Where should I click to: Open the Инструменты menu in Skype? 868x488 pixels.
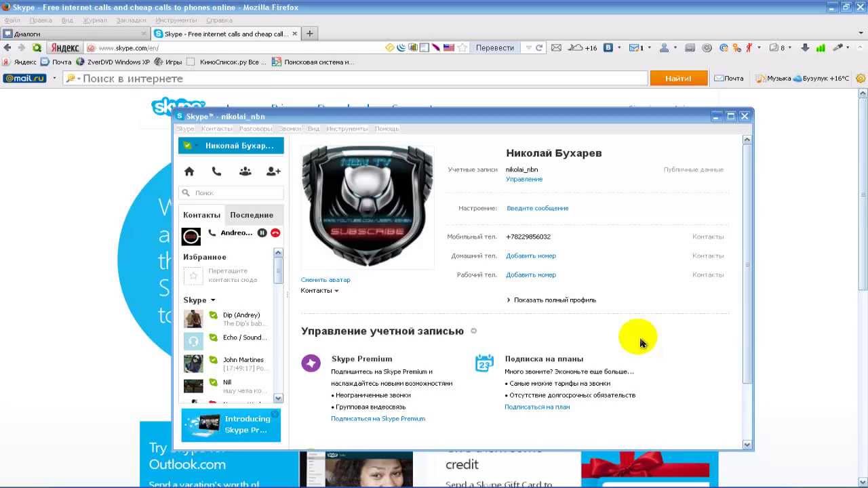347,129
